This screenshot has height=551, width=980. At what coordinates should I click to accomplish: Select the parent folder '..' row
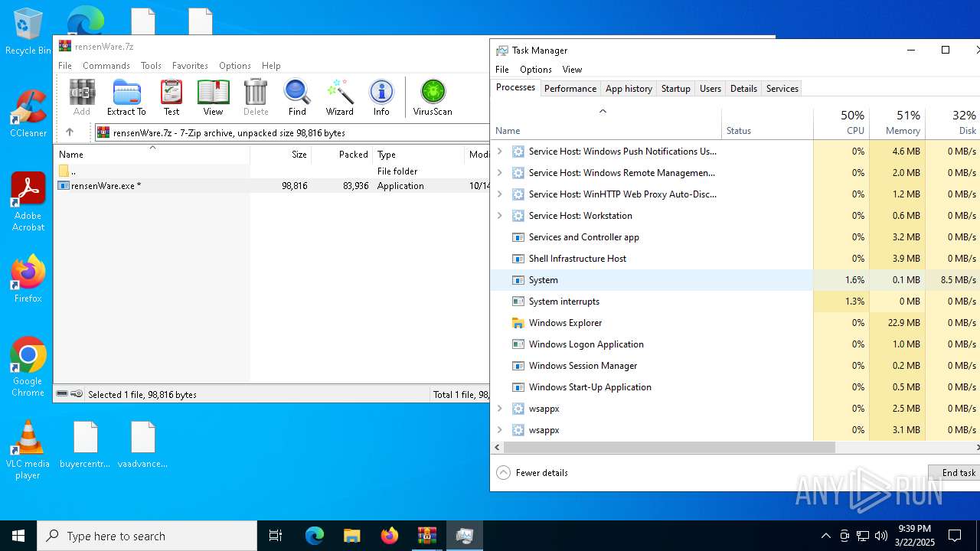(x=273, y=171)
